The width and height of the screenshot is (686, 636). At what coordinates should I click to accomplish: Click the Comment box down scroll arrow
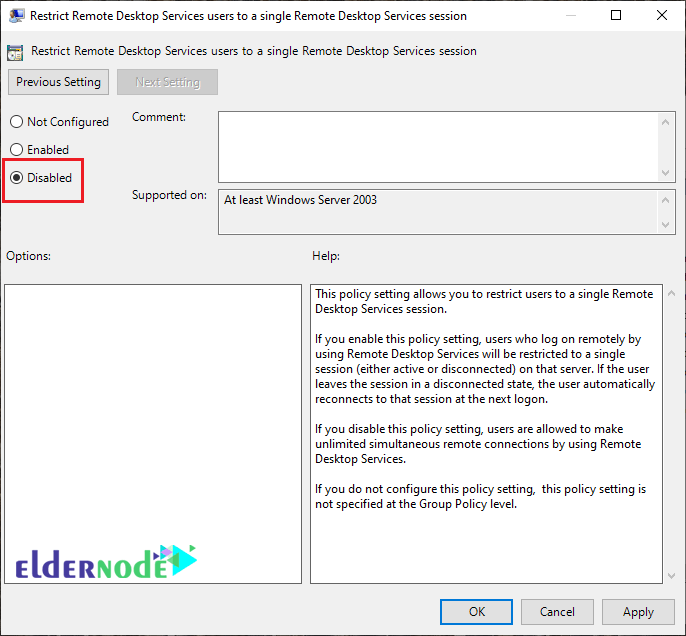click(x=665, y=173)
